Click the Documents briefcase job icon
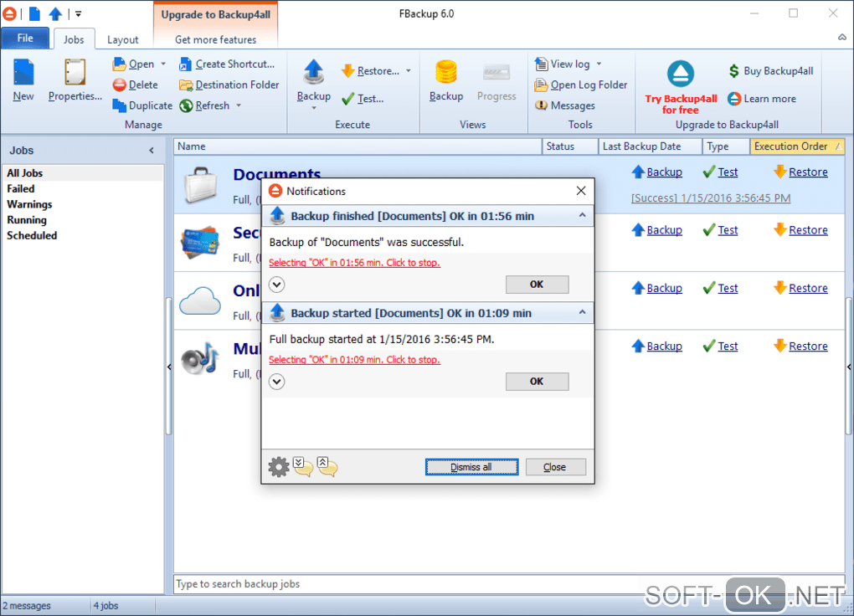The width and height of the screenshot is (854, 616). click(x=200, y=185)
